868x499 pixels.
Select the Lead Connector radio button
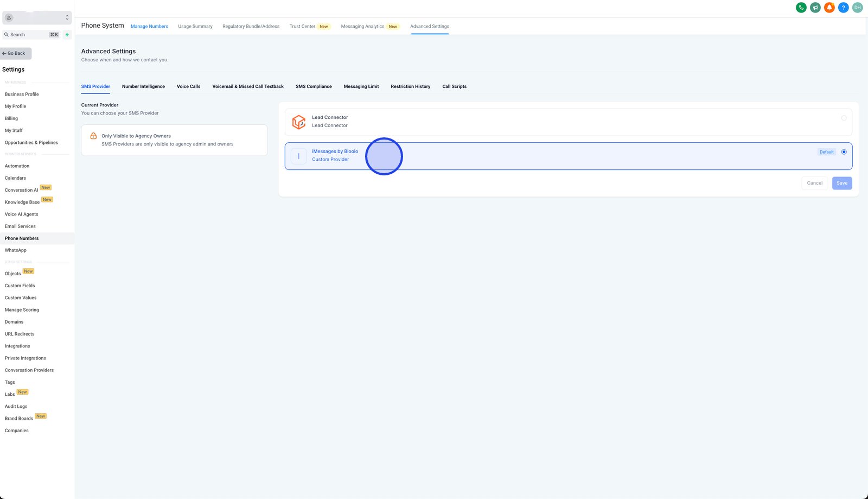(844, 118)
